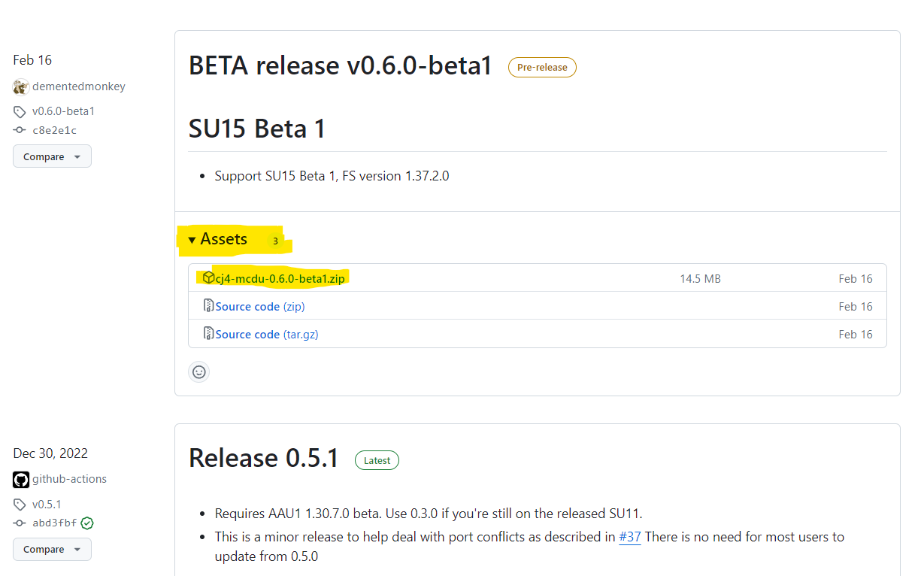Click the v0.6.0-beta1 tag icon
924x576 pixels.
[x=20, y=112]
